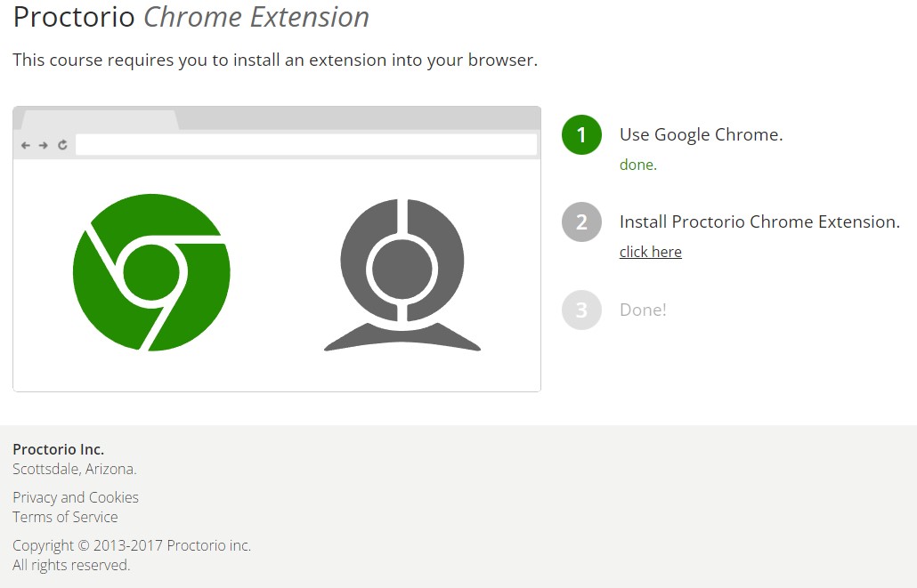Screen dimensions: 917x588
Task: Click the "Install Proctorio Chrome Extension." step label
Action: click(x=759, y=222)
